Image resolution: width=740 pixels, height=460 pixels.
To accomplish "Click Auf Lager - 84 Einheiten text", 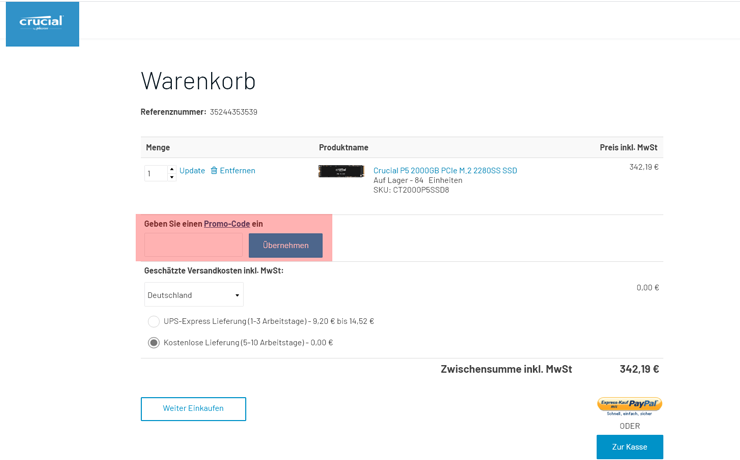I will click(x=418, y=180).
